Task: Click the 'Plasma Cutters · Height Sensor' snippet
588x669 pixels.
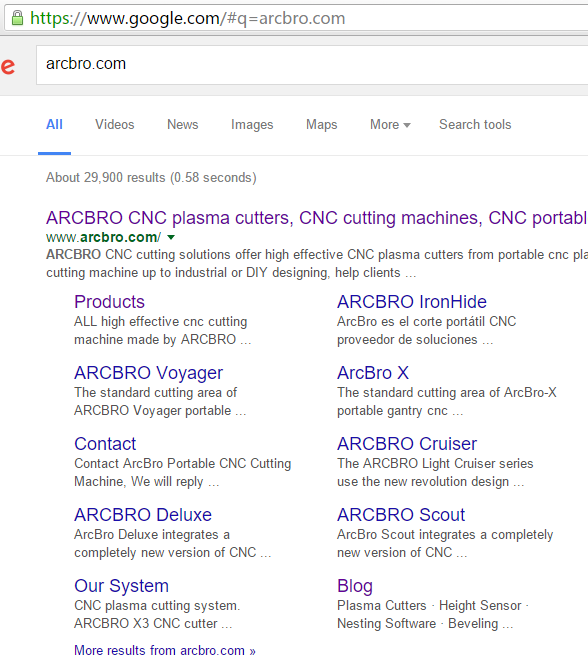Action: point(433,606)
